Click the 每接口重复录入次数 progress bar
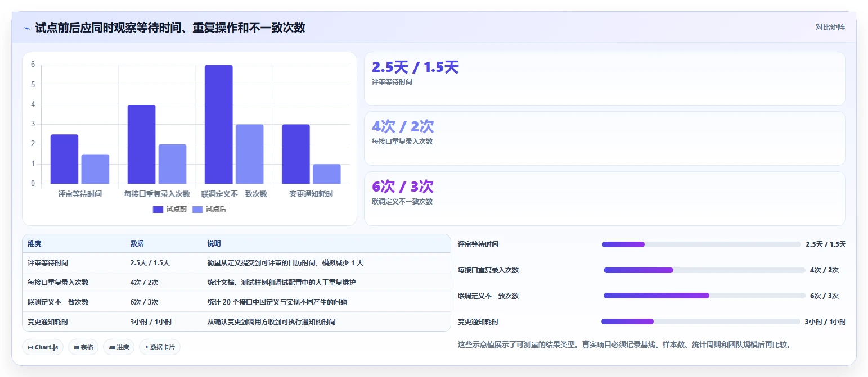868x377 pixels. click(x=704, y=270)
